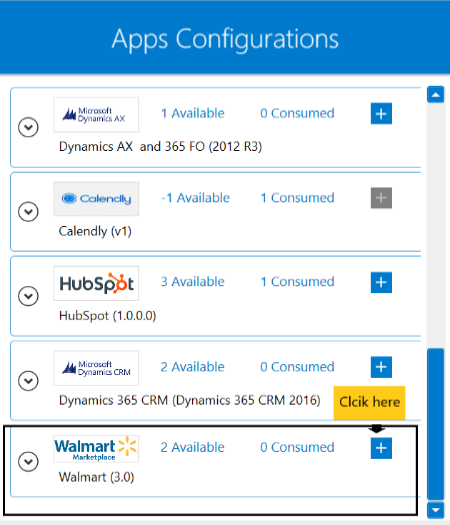Click the blue vertical scrollbar thumb

[436, 424]
